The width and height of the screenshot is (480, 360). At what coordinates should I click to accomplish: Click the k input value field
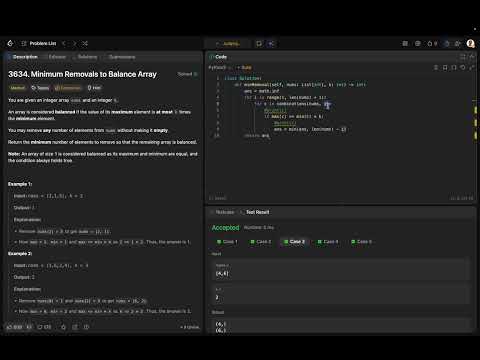click(x=341, y=294)
